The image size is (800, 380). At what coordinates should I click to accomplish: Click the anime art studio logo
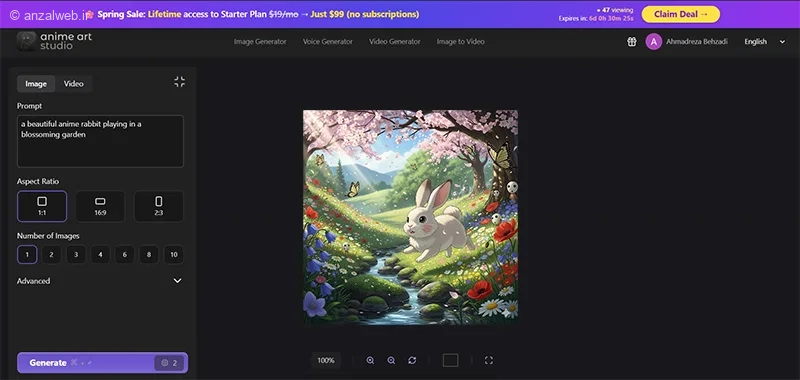54,41
